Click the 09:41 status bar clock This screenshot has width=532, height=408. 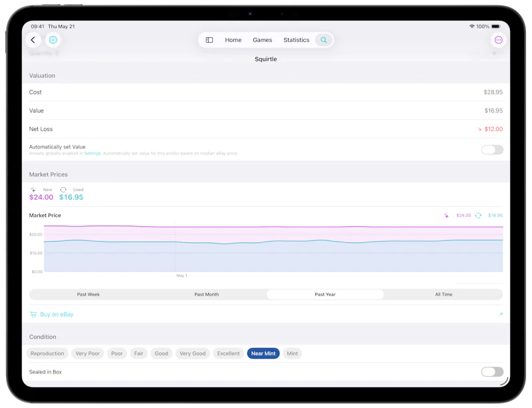pyautogui.click(x=37, y=27)
